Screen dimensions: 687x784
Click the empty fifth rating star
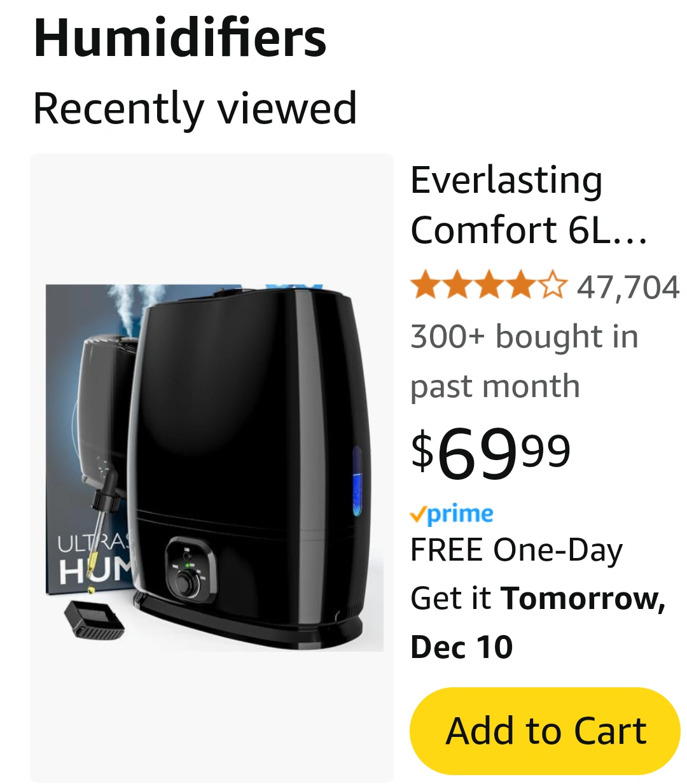(x=553, y=285)
